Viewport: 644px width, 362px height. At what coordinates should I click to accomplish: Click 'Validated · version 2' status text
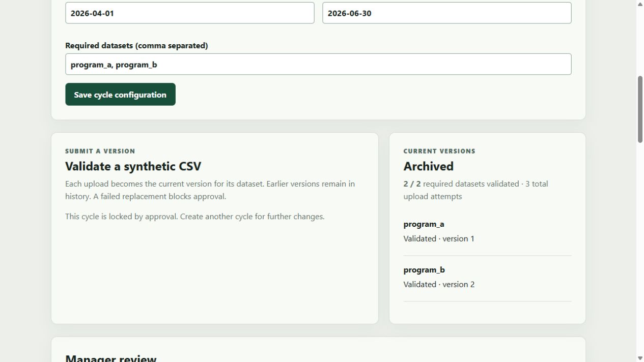point(439,284)
